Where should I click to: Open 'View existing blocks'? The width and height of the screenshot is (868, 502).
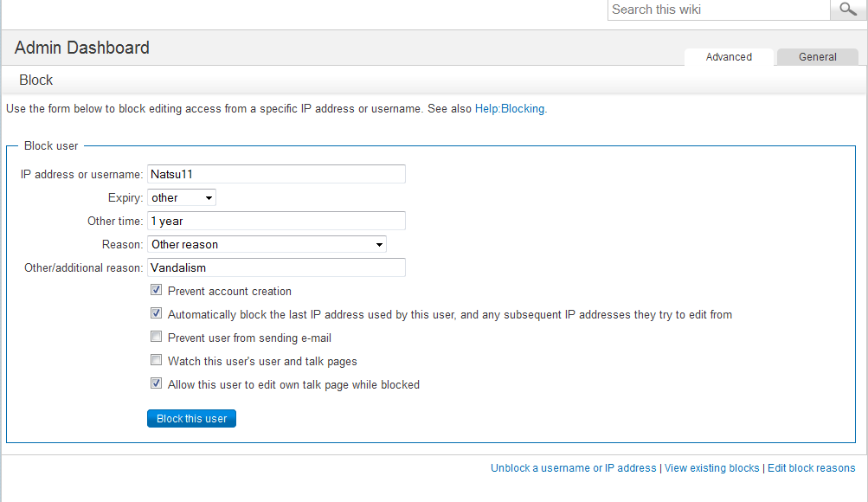[x=711, y=467]
